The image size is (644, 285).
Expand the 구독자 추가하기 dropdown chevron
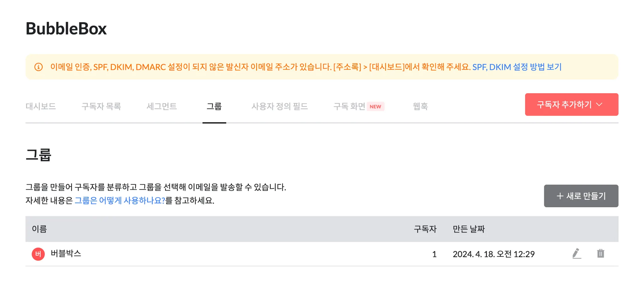click(x=599, y=105)
